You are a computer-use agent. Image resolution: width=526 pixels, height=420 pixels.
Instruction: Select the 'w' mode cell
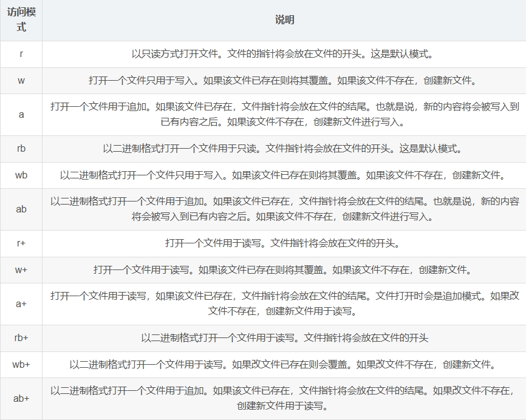pyautogui.click(x=21, y=81)
